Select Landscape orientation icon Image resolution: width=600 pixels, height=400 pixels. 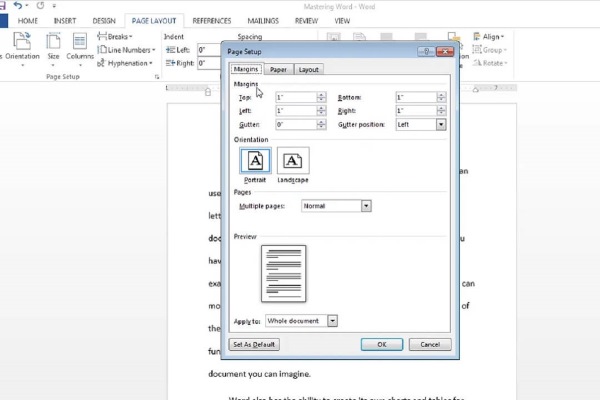pyautogui.click(x=293, y=160)
